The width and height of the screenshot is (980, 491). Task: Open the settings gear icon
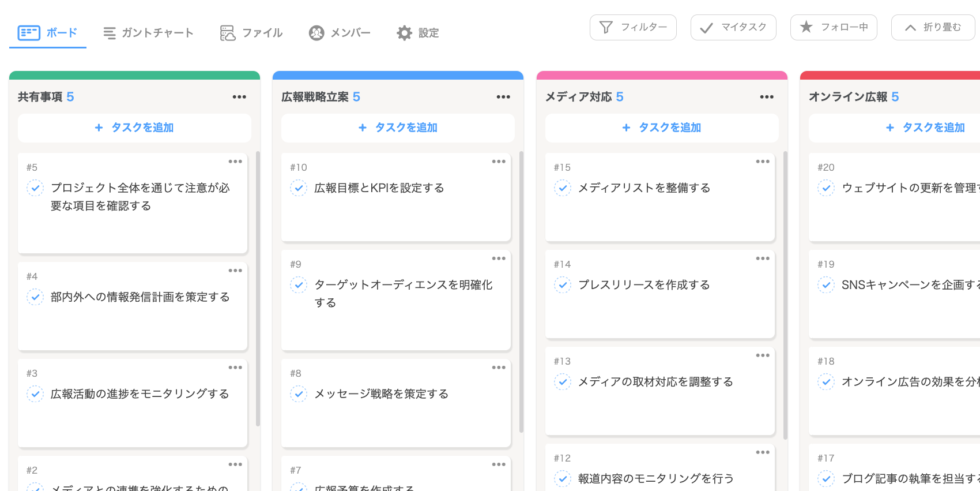(x=405, y=33)
